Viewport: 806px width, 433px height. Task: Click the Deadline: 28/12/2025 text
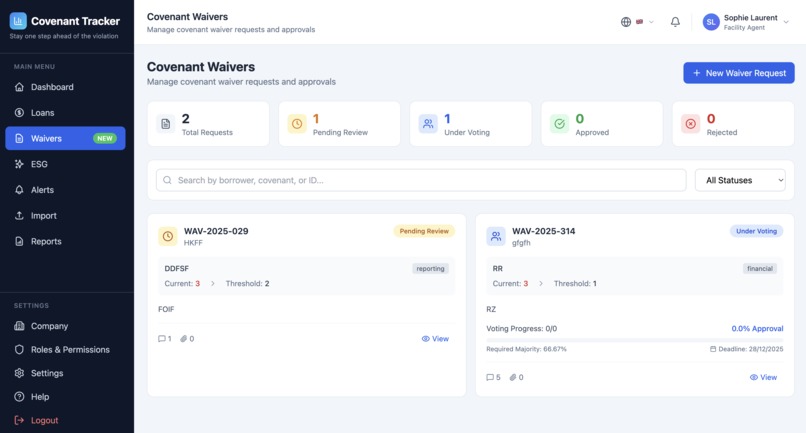click(750, 349)
